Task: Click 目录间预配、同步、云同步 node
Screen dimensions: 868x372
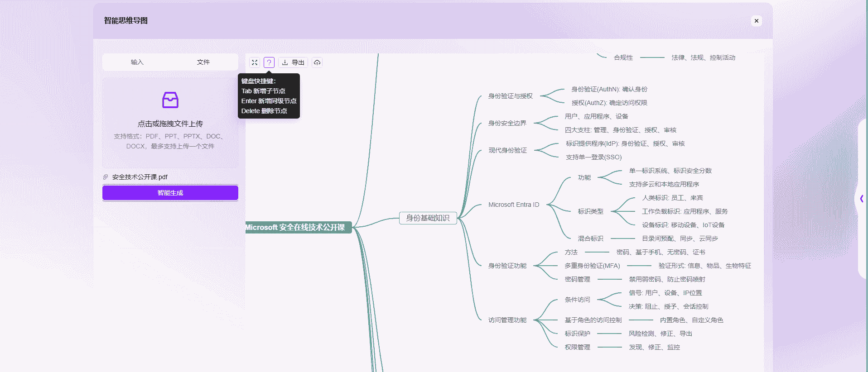Action: 680,238
